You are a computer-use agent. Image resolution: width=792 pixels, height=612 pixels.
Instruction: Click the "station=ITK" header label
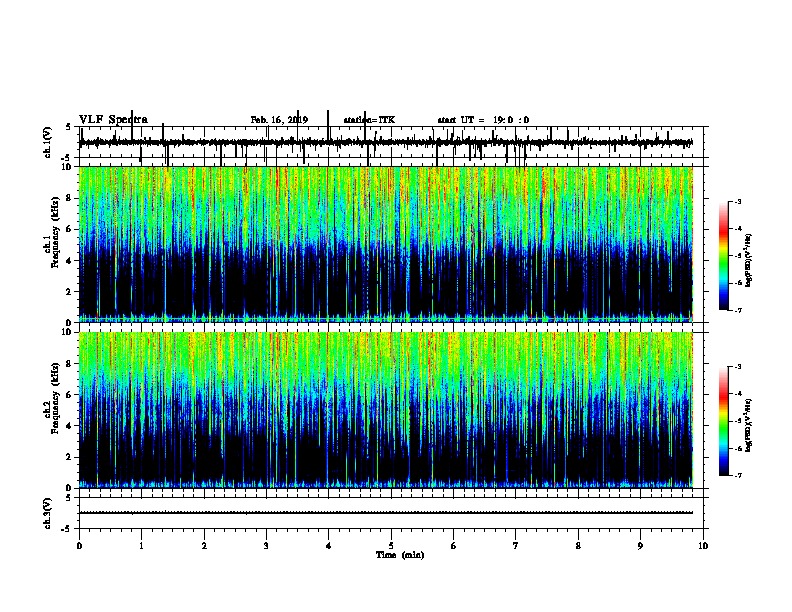click(369, 120)
